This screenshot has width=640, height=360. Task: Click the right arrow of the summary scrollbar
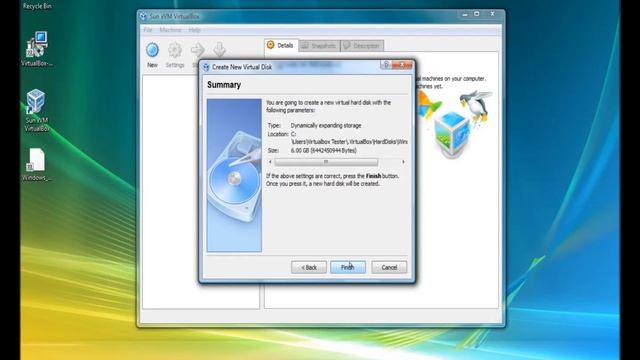(403, 162)
